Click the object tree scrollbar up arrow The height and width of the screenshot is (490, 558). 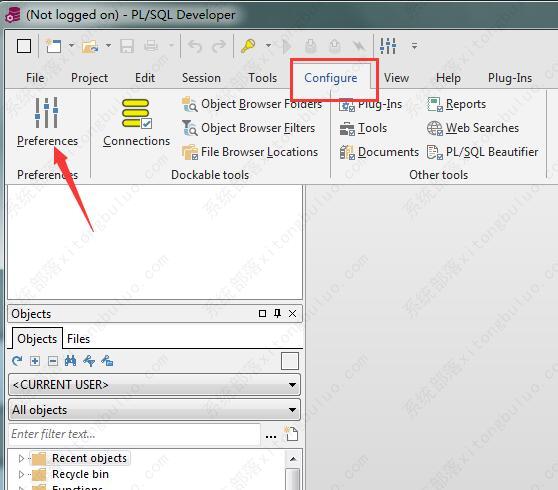(293, 459)
